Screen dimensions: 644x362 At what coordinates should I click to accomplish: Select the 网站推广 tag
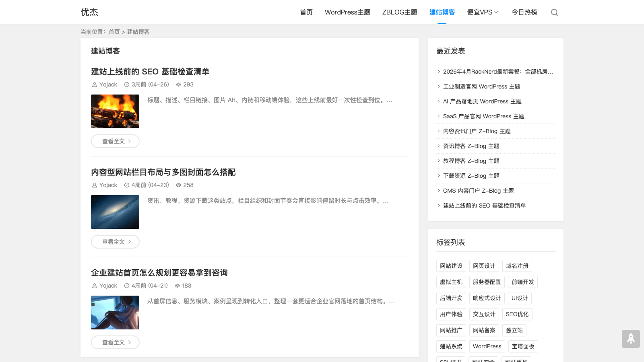(451, 330)
